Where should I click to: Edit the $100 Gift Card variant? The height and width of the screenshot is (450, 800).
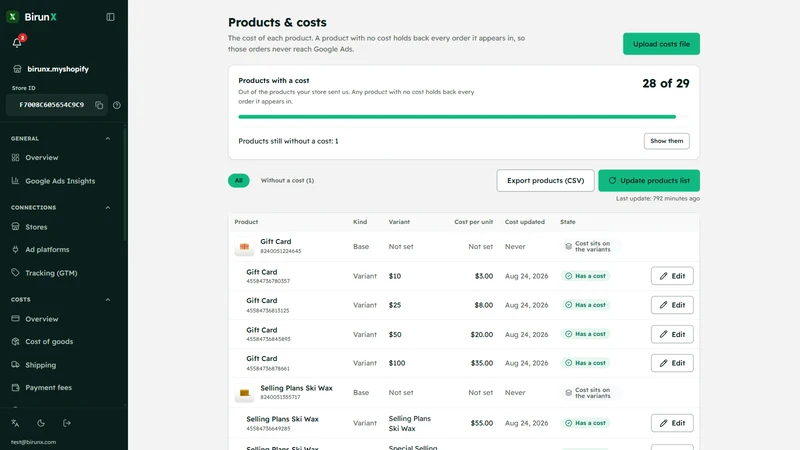click(x=672, y=363)
